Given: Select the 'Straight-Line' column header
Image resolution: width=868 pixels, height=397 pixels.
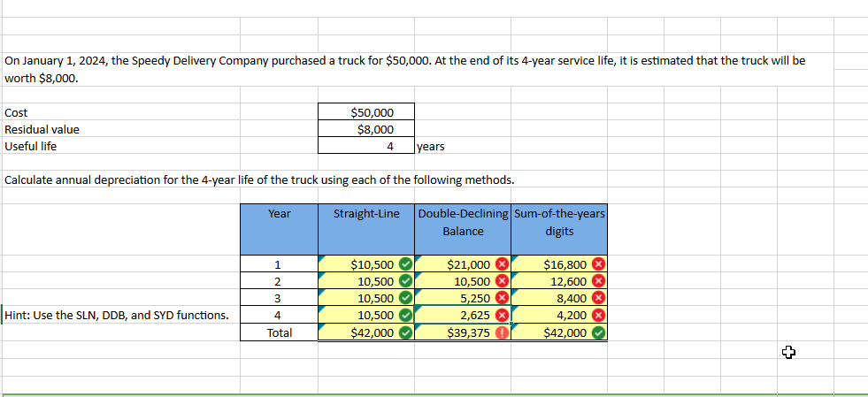Looking at the screenshot, I should (x=366, y=229).
